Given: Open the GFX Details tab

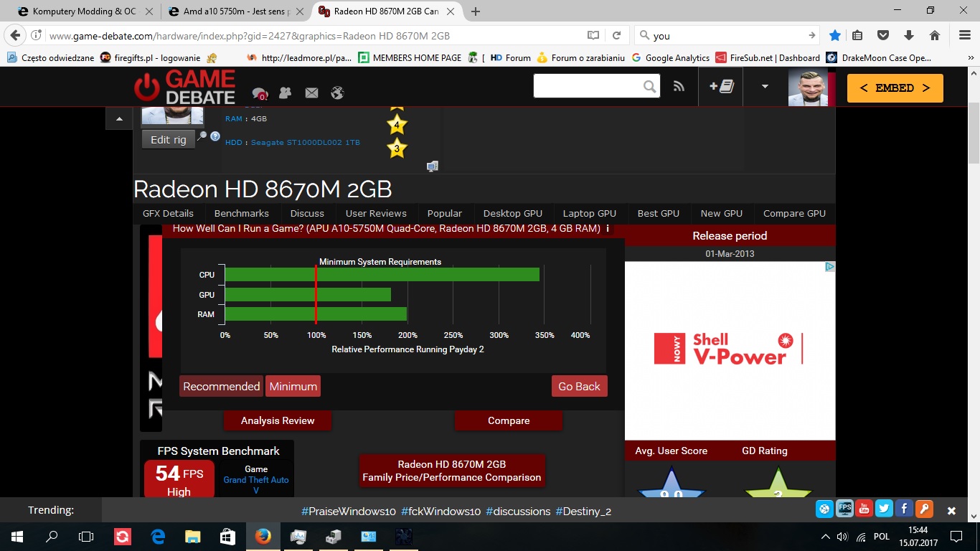Looking at the screenshot, I should [x=168, y=213].
